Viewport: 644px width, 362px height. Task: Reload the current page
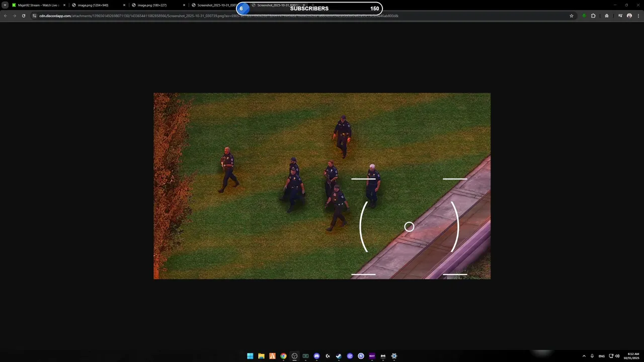[x=23, y=16]
